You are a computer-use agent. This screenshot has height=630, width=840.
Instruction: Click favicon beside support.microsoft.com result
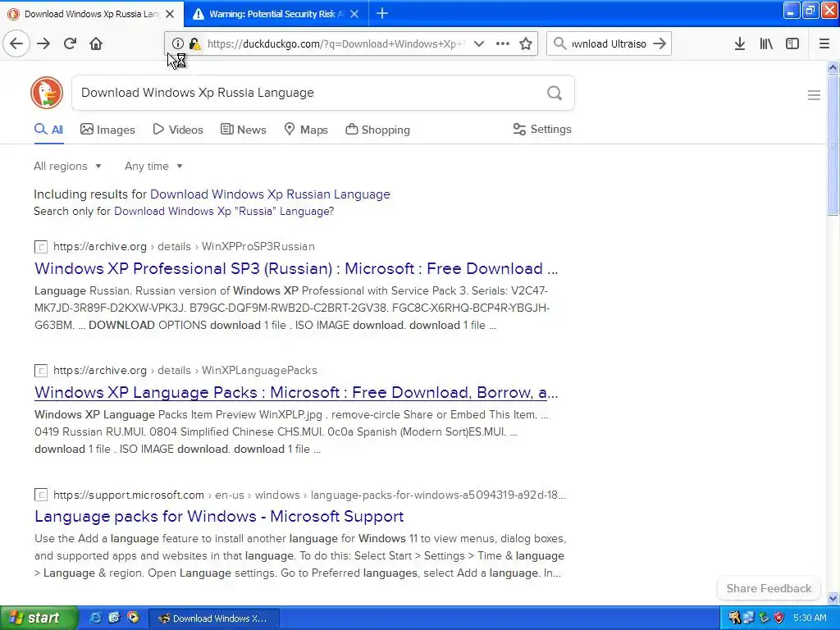click(x=41, y=495)
